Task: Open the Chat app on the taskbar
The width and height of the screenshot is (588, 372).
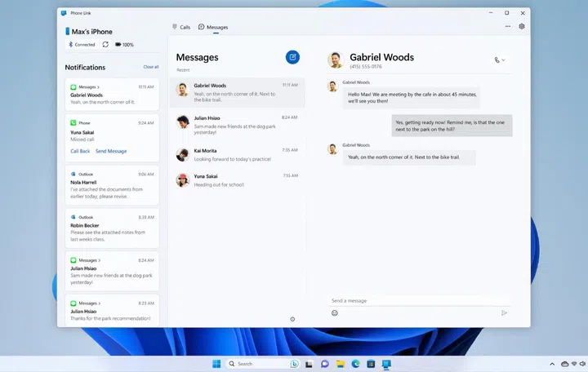Action: [325, 364]
